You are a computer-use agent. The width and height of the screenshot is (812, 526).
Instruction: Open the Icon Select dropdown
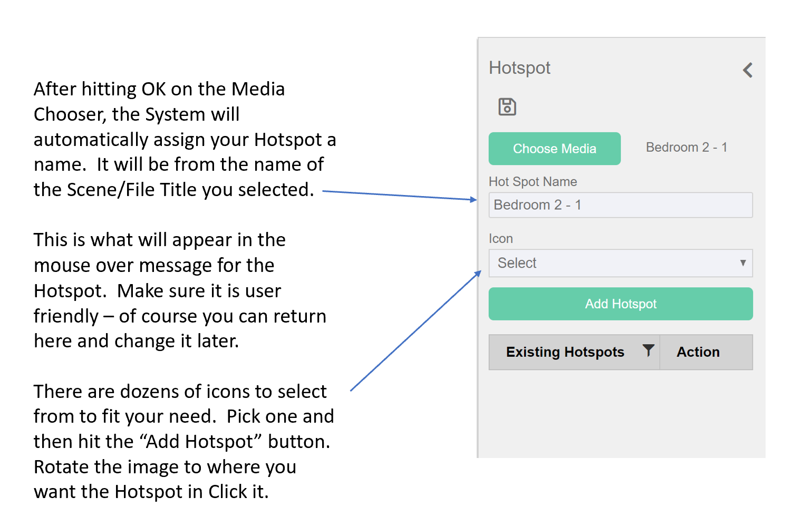(x=621, y=263)
